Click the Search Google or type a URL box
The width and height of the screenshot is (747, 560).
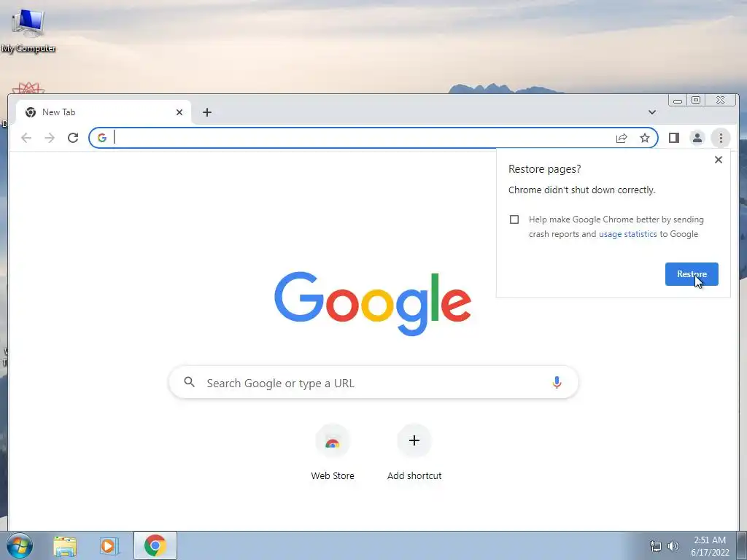click(x=373, y=383)
